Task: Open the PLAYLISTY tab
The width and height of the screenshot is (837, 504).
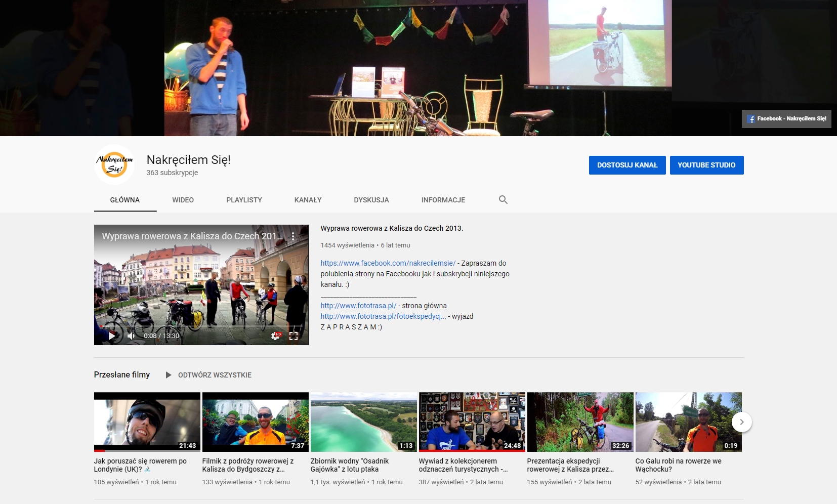Action: click(x=244, y=200)
